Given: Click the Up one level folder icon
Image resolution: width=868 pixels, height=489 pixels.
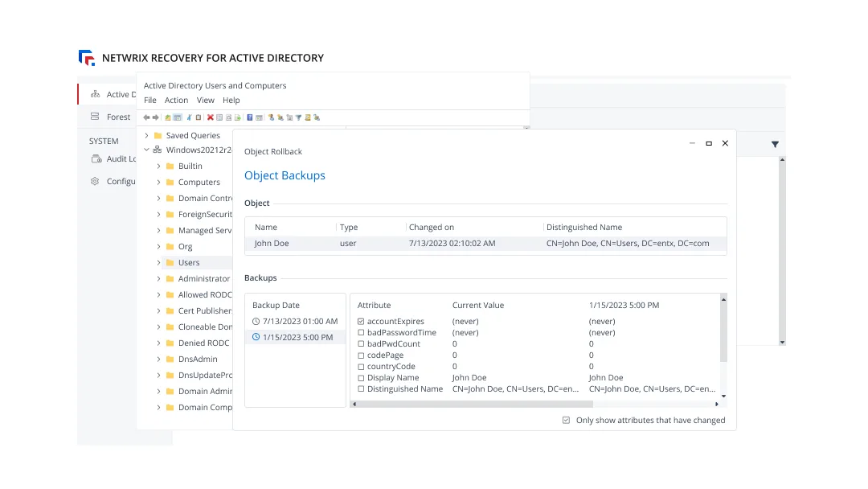Looking at the screenshot, I should click(168, 117).
